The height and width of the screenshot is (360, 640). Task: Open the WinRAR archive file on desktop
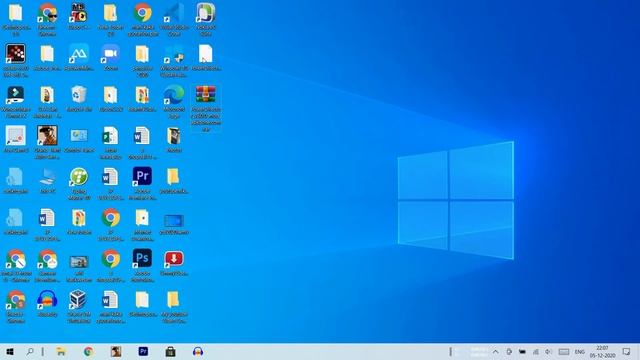tap(206, 108)
